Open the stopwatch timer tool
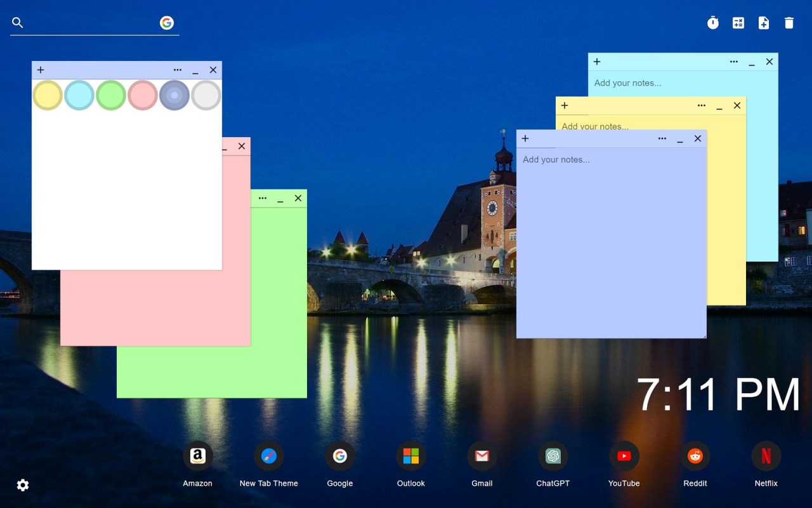This screenshot has height=508, width=812. (713, 23)
